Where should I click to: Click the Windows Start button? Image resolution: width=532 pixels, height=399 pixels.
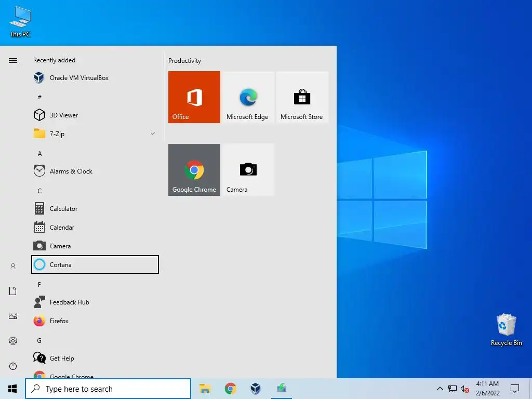(12, 389)
